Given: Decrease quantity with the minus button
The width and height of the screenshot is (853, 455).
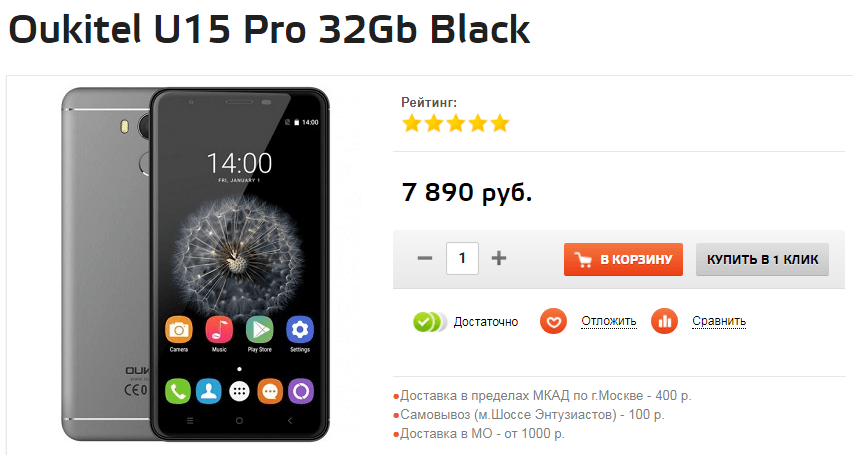Looking at the screenshot, I should pos(425,258).
